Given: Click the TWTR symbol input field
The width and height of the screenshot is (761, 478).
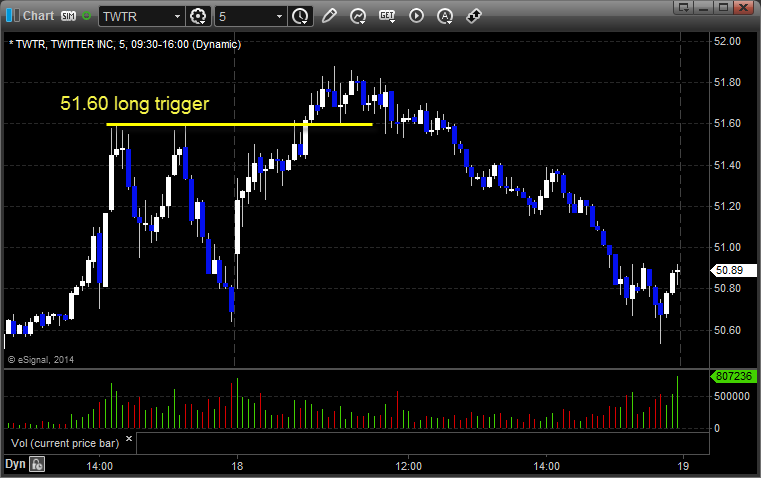Looking at the screenshot, I should click(x=136, y=16).
